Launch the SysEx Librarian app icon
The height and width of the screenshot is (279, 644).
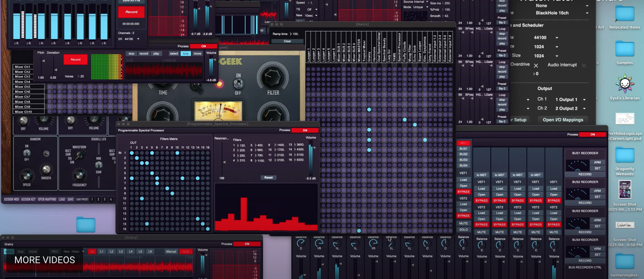[x=625, y=84]
